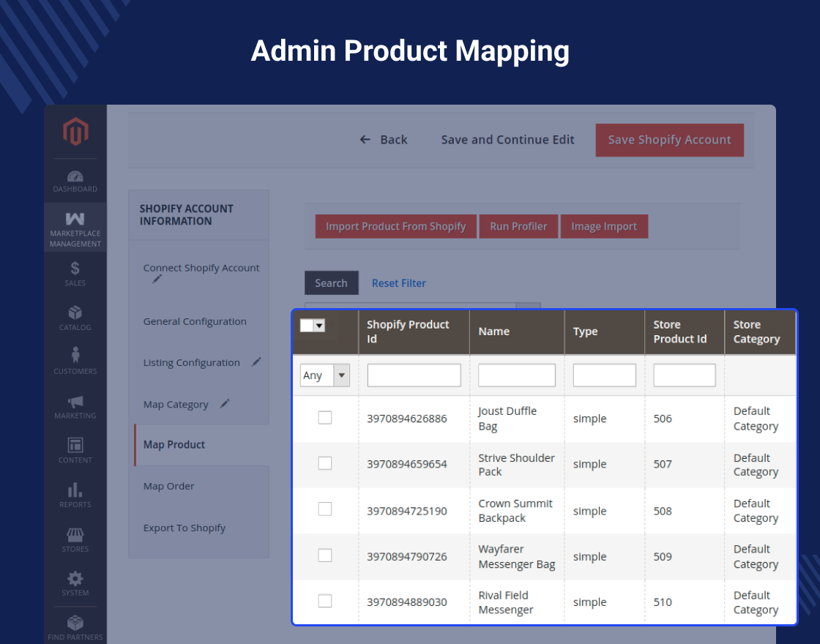Click the pencil icon beside Map Category
Image resolution: width=820 pixels, height=644 pixels.
coord(225,403)
